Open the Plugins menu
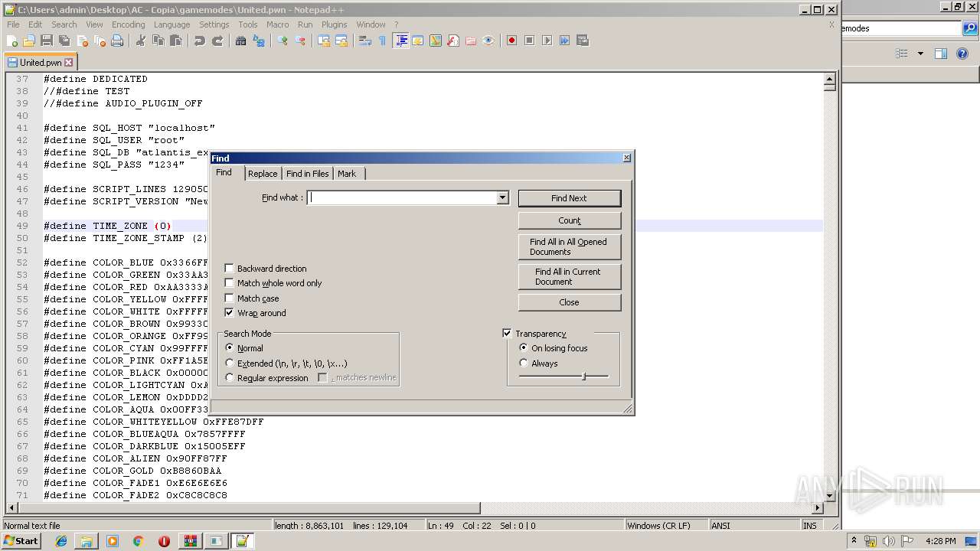This screenshot has width=980, height=551. tap(334, 24)
